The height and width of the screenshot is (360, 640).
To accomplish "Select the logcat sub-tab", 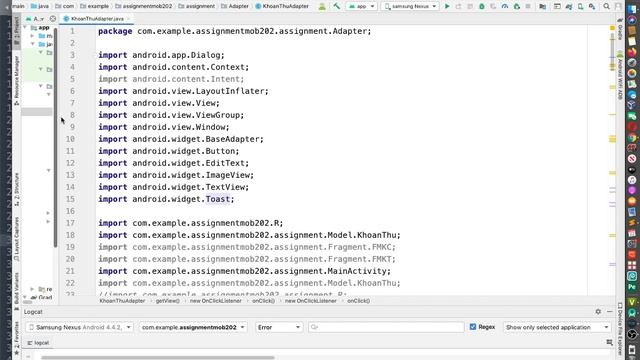I will point(38,343).
